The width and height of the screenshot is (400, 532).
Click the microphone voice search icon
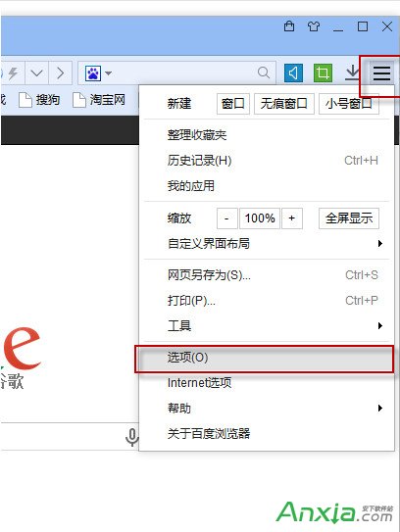pyautogui.click(x=132, y=437)
